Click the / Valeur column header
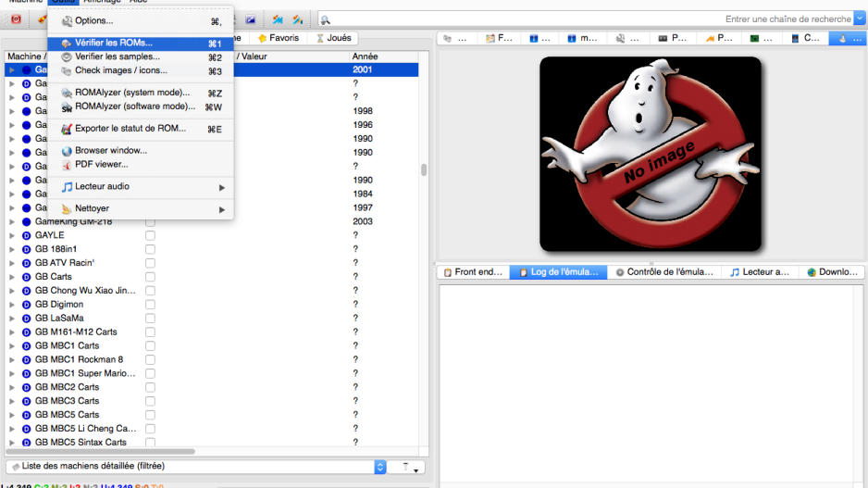Image resolution: width=868 pixels, height=488 pixels. pos(252,56)
